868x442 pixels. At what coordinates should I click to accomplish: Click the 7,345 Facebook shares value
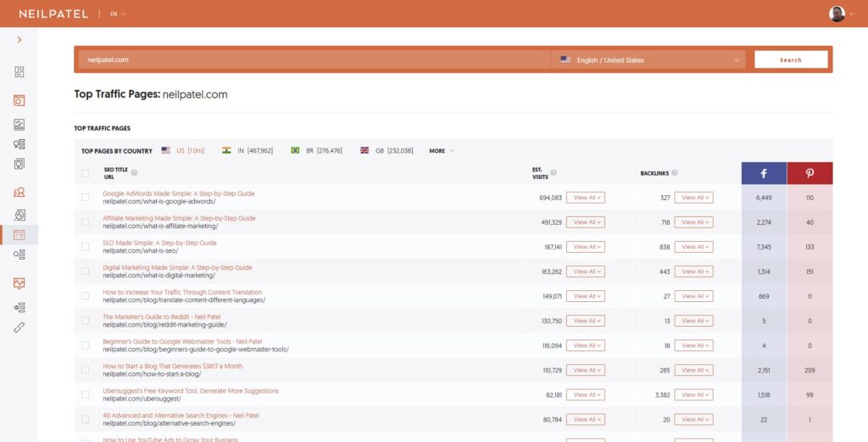764,247
